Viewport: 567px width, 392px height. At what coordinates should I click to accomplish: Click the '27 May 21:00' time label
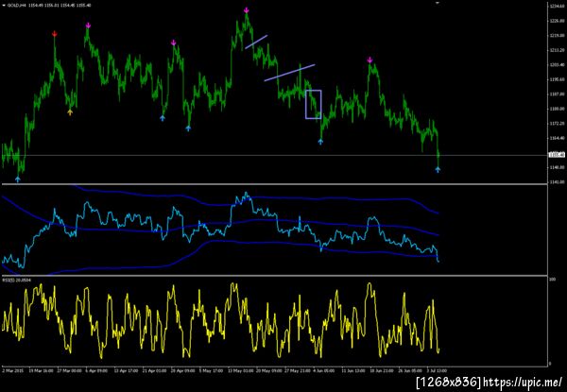[x=298, y=370]
